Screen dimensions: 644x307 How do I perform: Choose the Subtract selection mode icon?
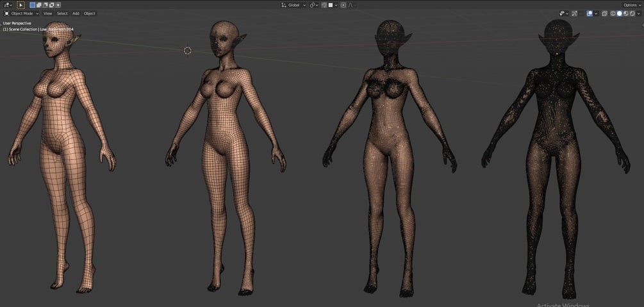point(45,5)
